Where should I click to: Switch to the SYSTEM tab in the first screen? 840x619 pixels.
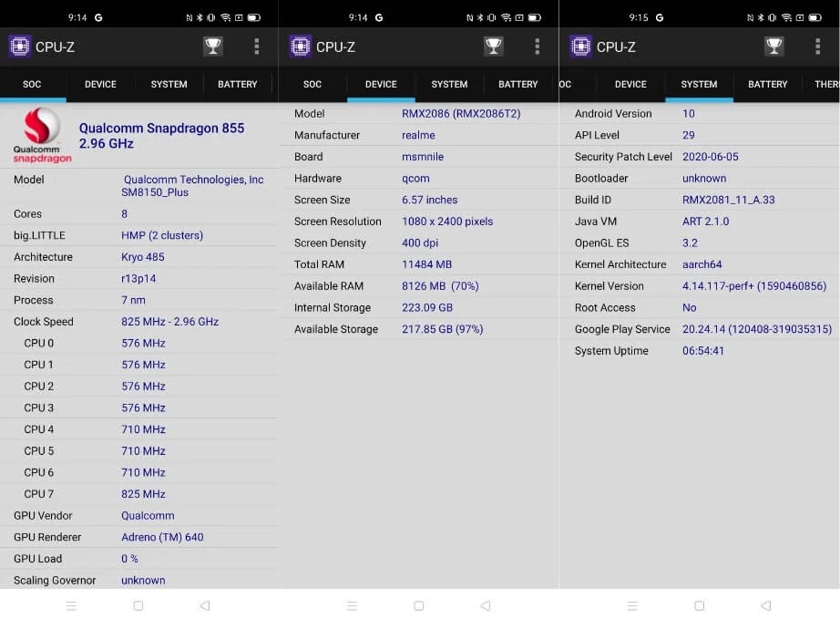[169, 84]
